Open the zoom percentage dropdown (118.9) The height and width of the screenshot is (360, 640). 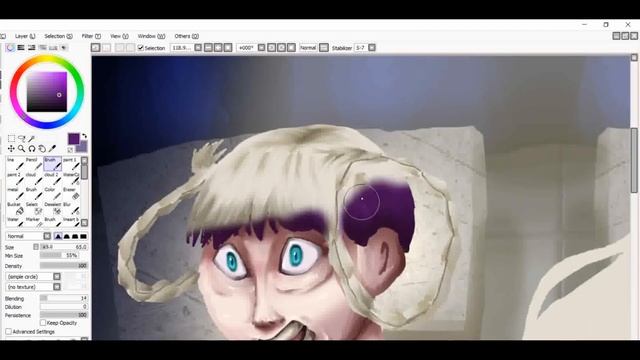(x=198, y=48)
